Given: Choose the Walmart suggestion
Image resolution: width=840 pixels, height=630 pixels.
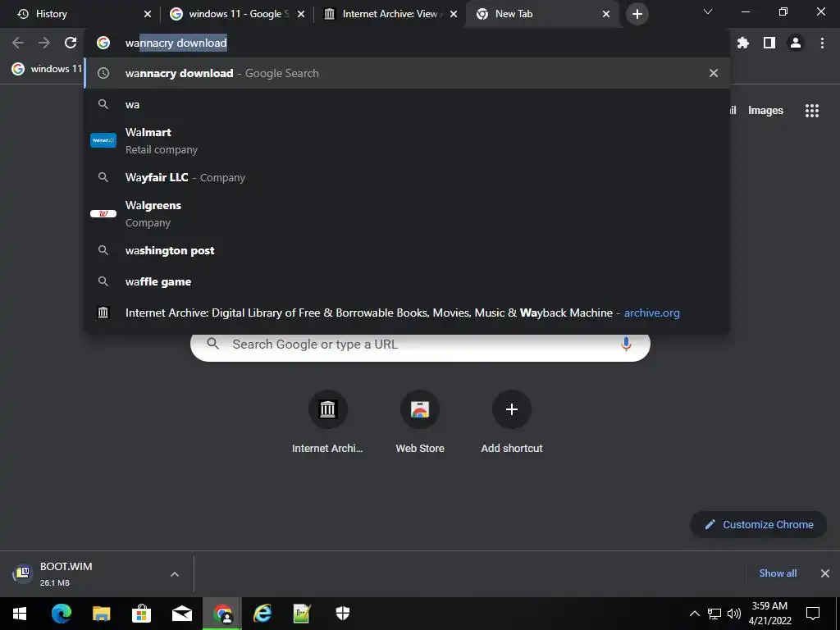Looking at the screenshot, I should tap(407, 140).
